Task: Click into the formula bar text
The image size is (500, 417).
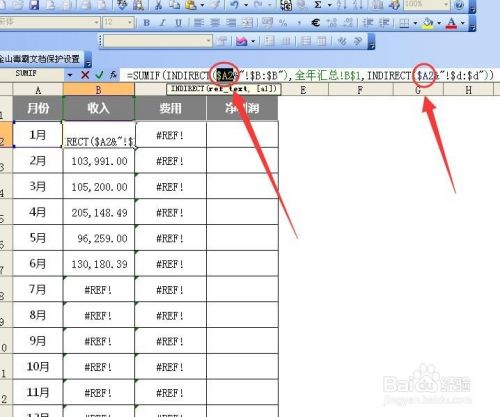Action: point(310,76)
